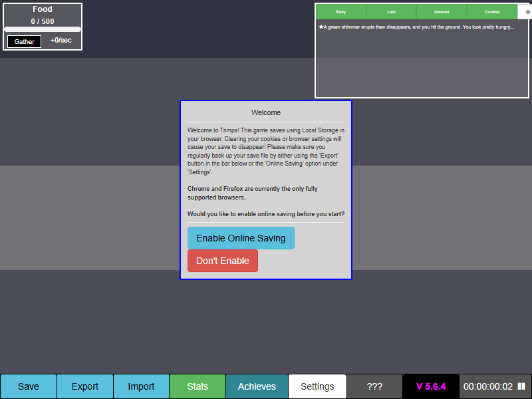Click the ??? bottom bar button
Image resolution: width=532 pixels, height=399 pixels.
374,386
